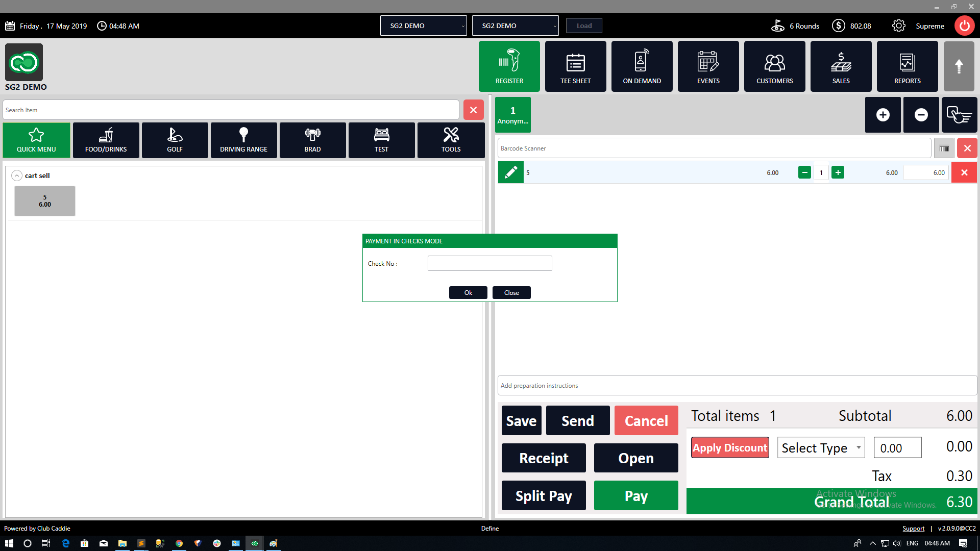Screen dimensions: 980x551
Task: Switch to Food/Drinks category tab
Action: [x=106, y=140]
